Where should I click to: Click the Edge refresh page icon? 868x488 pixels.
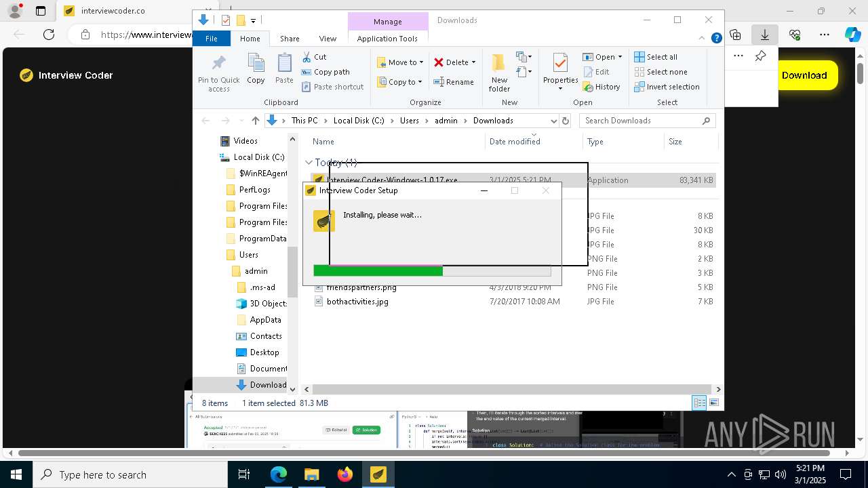[x=49, y=35]
